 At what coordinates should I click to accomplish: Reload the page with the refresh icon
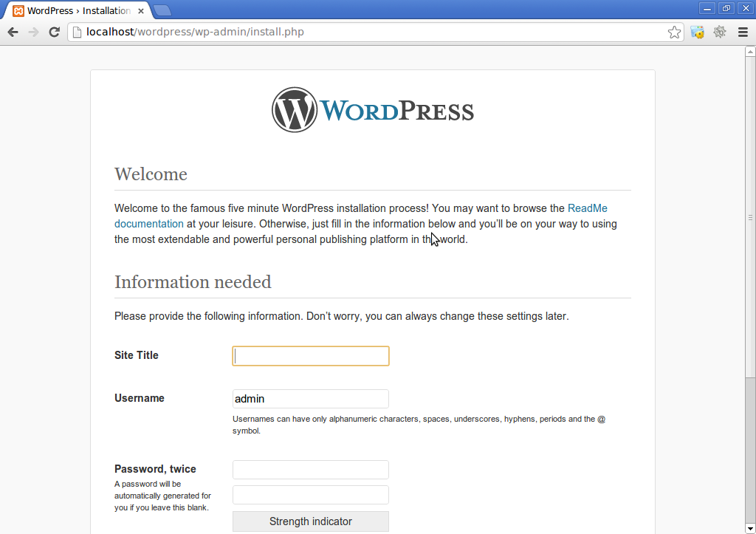54,32
